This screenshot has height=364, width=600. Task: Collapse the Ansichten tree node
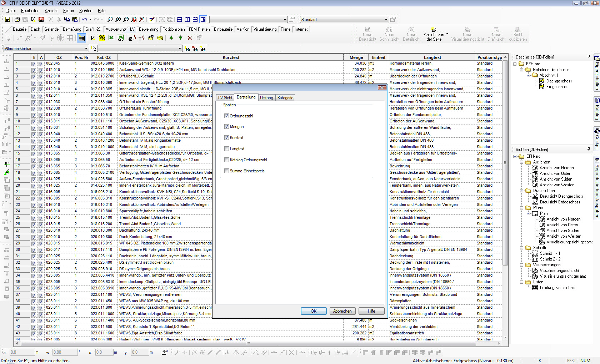pyautogui.click(x=521, y=162)
